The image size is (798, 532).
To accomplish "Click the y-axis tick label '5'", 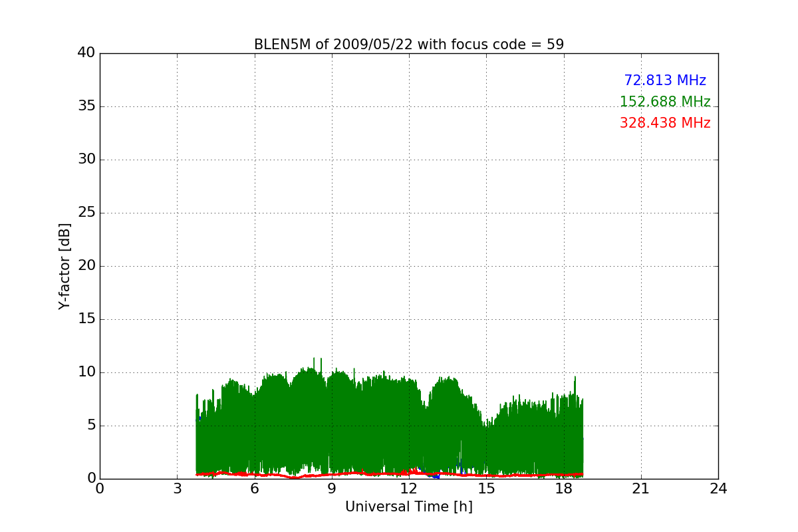I will pyautogui.click(x=90, y=426).
